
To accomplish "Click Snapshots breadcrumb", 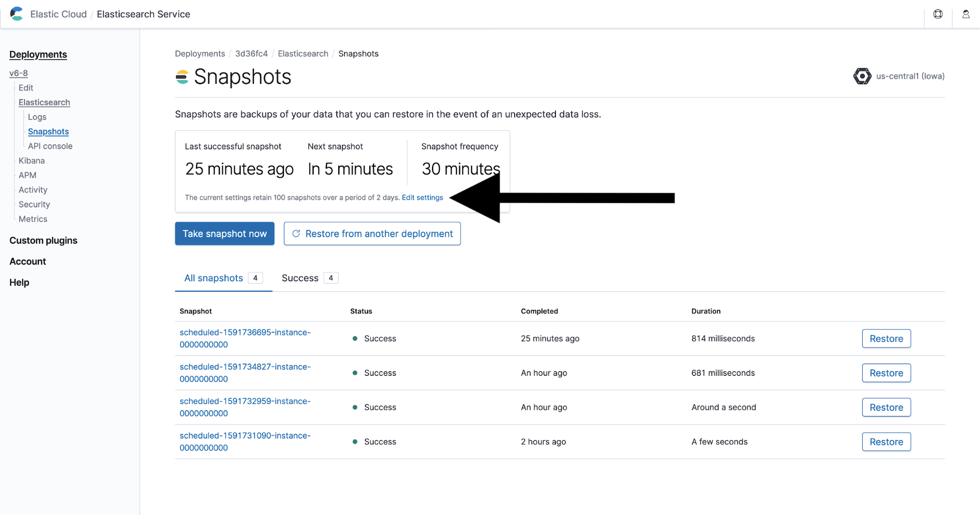I will (358, 53).
